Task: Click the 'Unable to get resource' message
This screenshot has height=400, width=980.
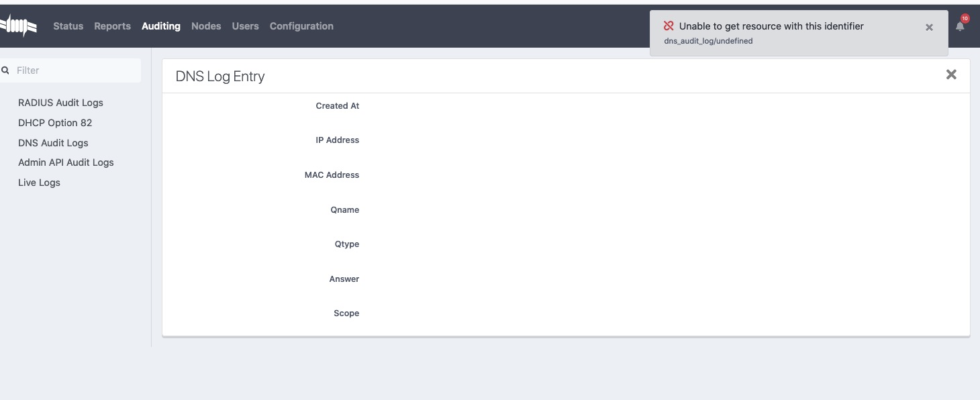Action: pos(771,26)
